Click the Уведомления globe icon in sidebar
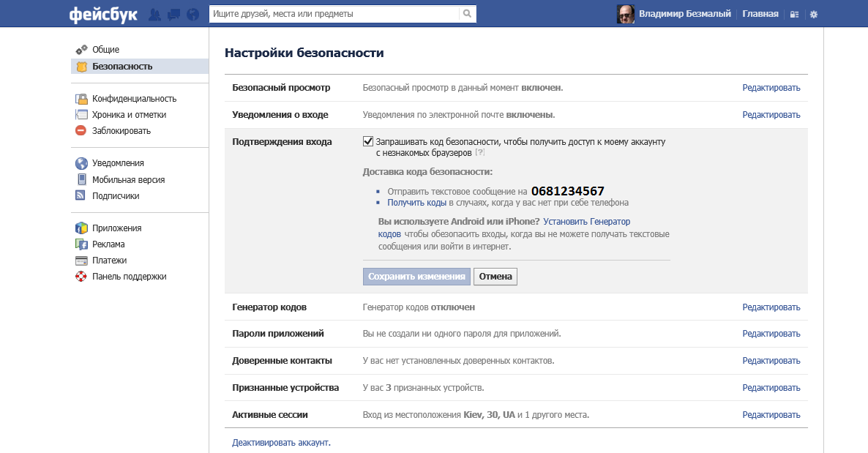 (81, 163)
